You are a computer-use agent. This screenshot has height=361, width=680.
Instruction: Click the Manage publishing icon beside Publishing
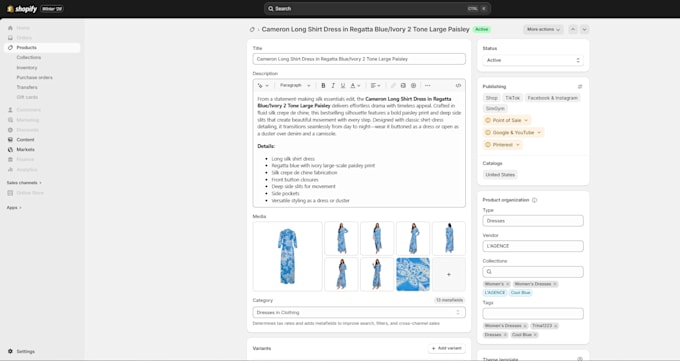point(580,87)
